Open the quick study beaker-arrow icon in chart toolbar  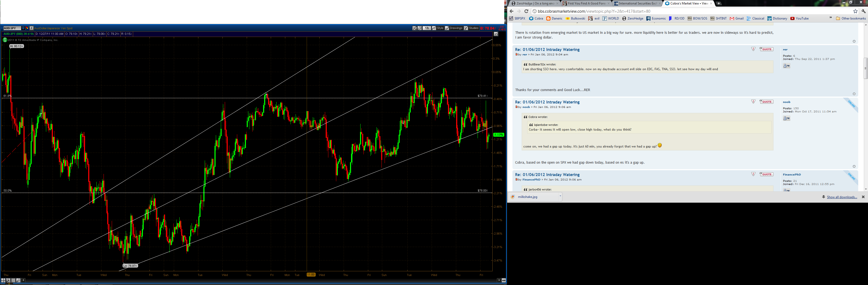pyautogui.click(x=414, y=28)
